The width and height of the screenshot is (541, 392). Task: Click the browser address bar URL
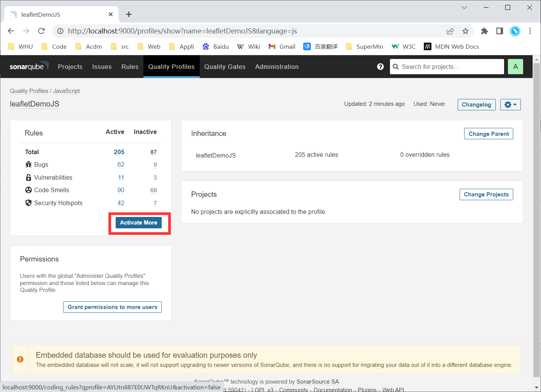pos(183,31)
